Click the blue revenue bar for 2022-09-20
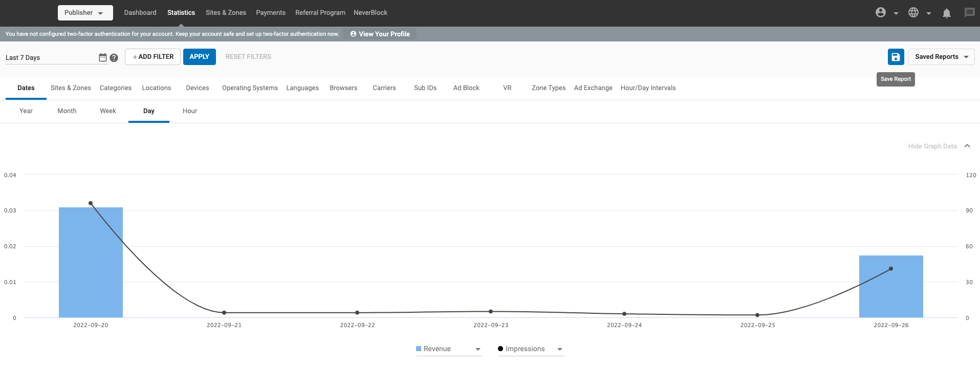The height and width of the screenshot is (386, 980). coord(91,262)
